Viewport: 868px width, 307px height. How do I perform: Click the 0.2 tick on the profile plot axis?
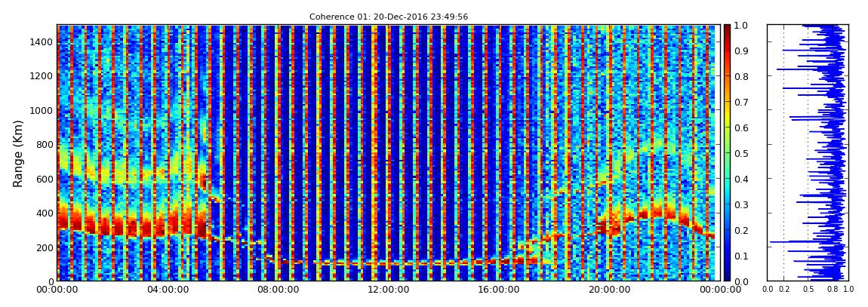coord(783,290)
